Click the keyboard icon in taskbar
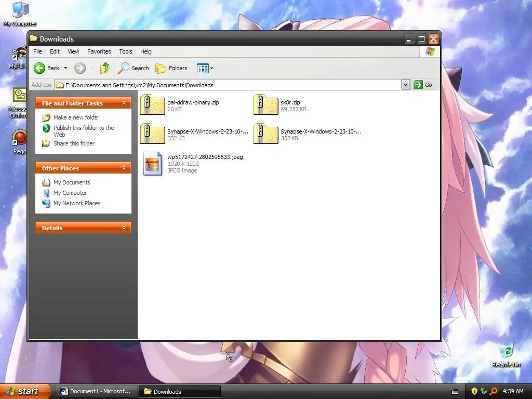The image size is (532, 399). 455,392
